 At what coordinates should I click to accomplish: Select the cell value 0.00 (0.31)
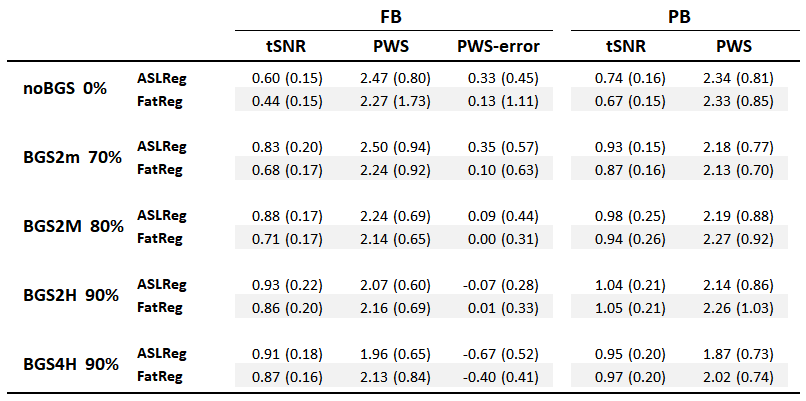[x=498, y=237]
